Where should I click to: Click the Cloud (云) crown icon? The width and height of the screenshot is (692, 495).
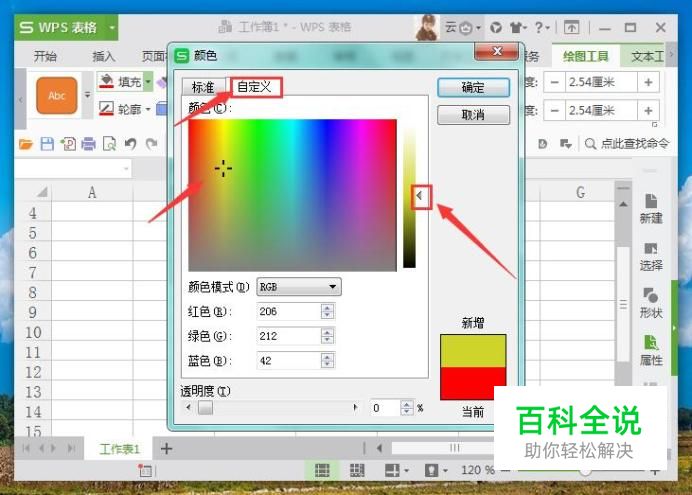pyautogui.click(x=466, y=28)
